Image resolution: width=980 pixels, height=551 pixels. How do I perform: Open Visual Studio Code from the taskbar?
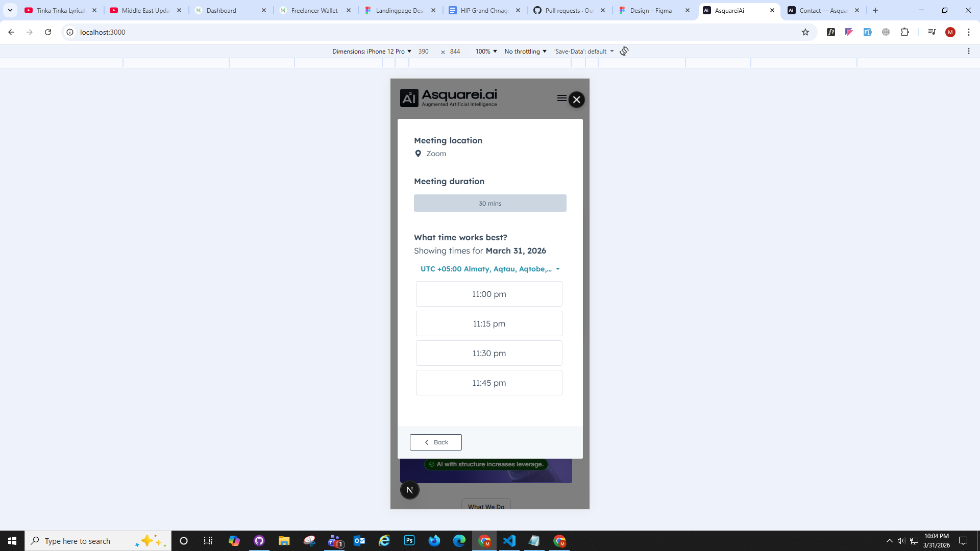[x=509, y=541]
